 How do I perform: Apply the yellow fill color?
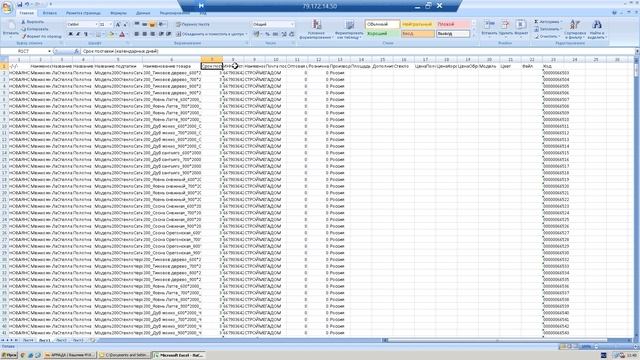pos(110,34)
